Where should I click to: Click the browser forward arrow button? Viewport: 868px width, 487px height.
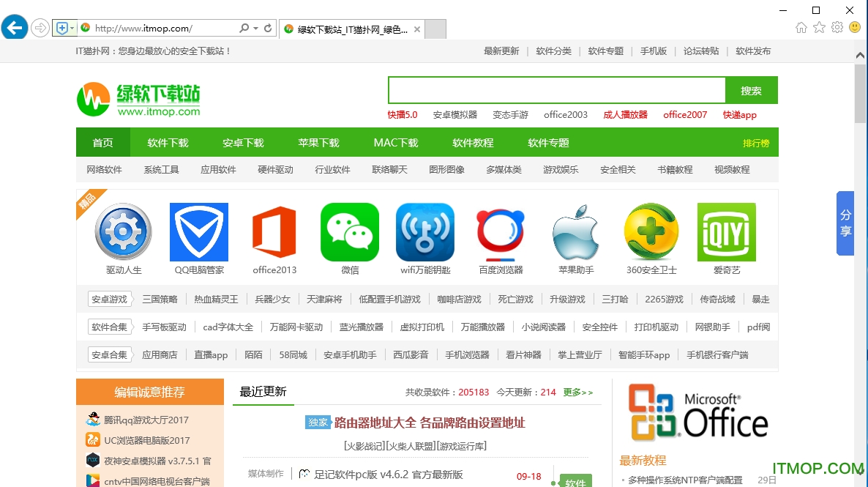pyautogui.click(x=40, y=28)
